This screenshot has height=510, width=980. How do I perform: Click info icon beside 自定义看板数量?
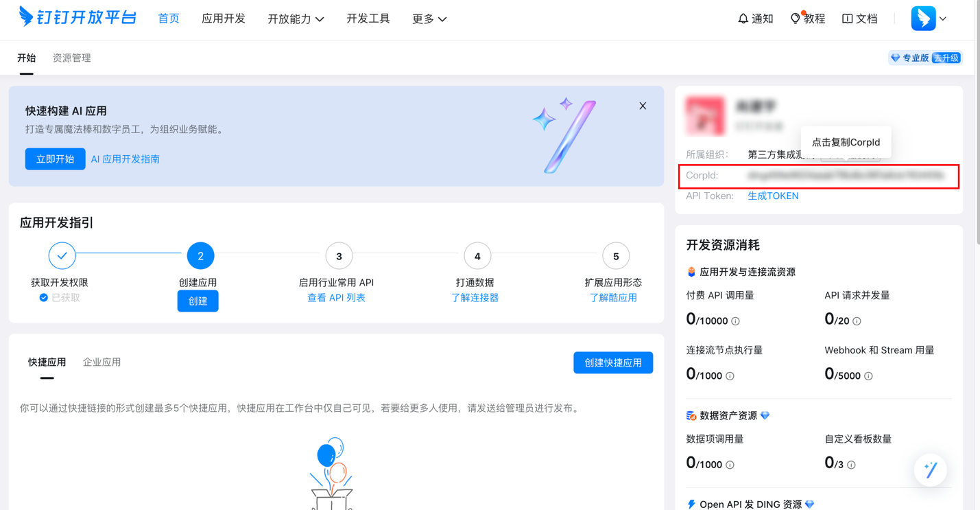pyautogui.click(x=851, y=465)
